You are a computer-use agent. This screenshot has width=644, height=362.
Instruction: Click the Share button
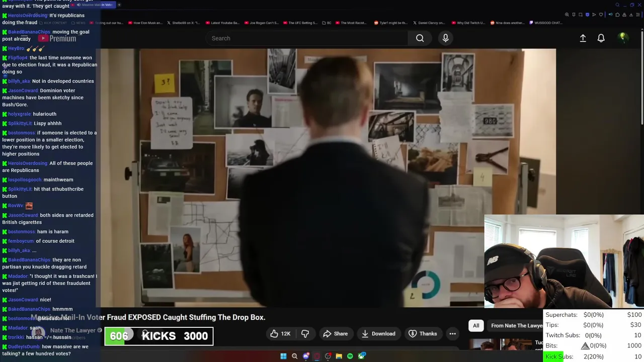pyautogui.click(x=336, y=333)
